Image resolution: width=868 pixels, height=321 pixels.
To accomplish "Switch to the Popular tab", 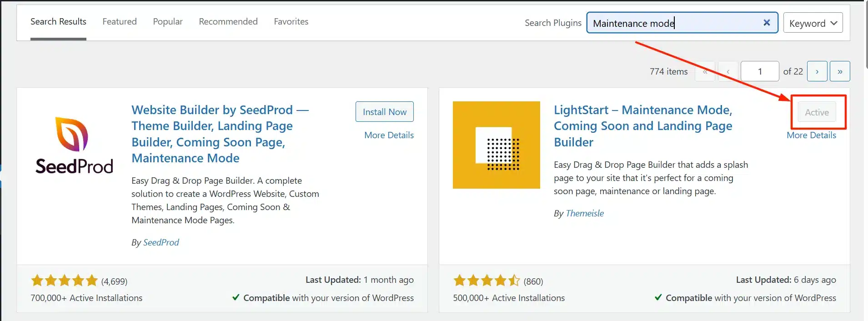I will [x=168, y=21].
